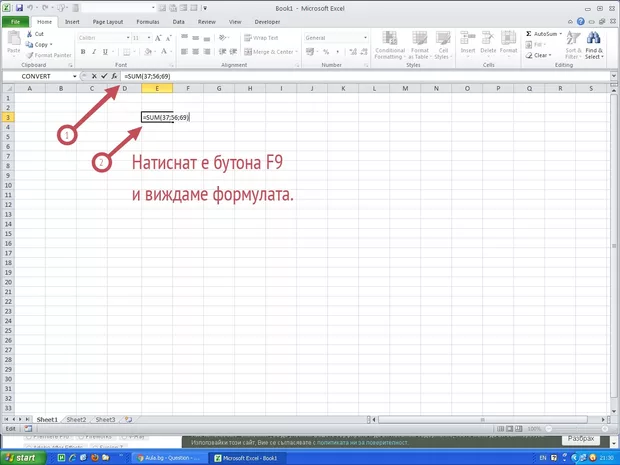This screenshot has width=620, height=465.
Task: Click the Decrease Indent icon
Action: click(223, 52)
